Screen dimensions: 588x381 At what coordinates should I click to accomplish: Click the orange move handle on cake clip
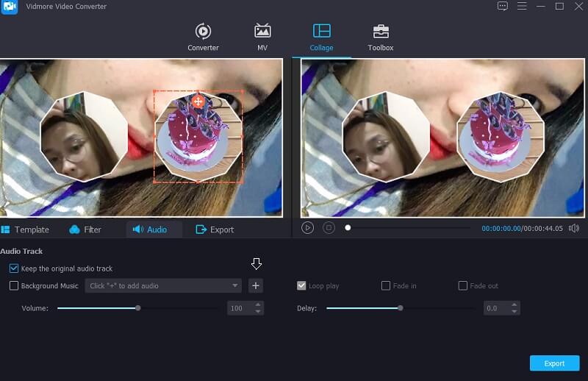[198, 101]
